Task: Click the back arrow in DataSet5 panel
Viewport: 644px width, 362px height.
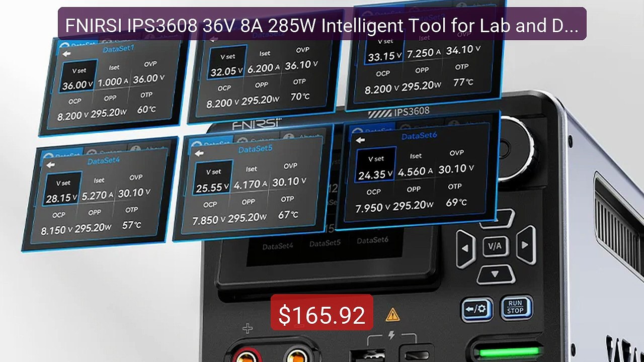Action: [199, 153]
